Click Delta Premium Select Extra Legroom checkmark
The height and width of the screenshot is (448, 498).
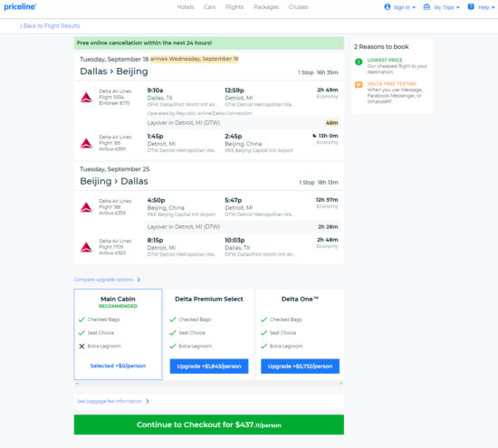173,346
